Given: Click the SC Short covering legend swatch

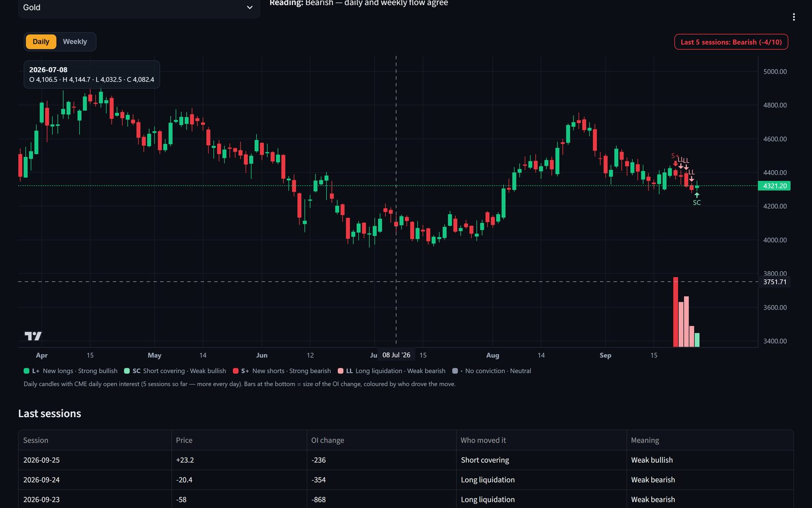Looking at the screenshot, I should coord(127,371).
